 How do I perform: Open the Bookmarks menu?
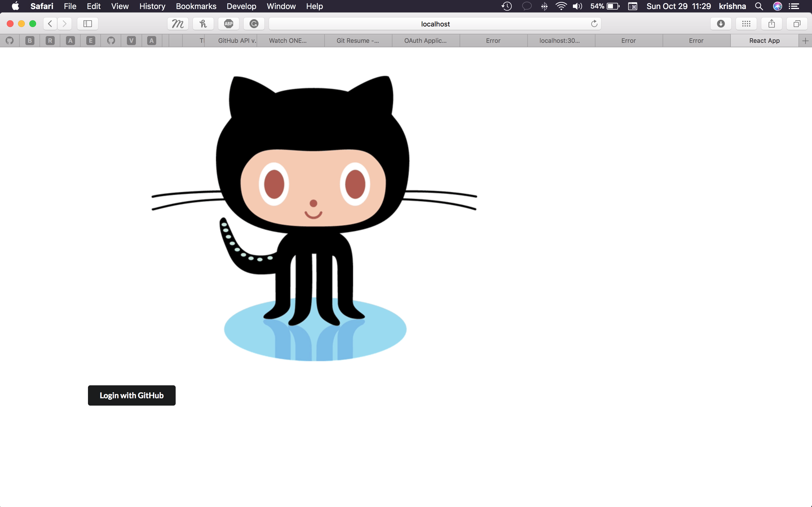pyautogui.click(x=196, y=6)
